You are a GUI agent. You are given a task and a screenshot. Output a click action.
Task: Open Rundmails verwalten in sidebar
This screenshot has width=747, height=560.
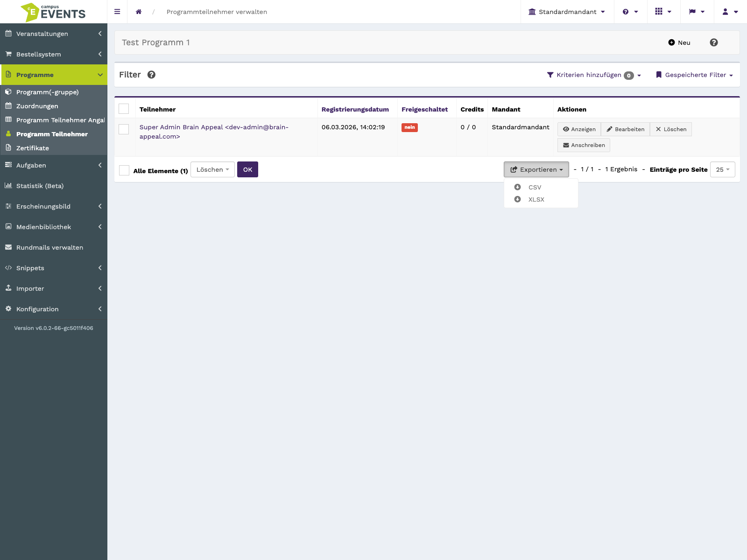coord(54,247)
